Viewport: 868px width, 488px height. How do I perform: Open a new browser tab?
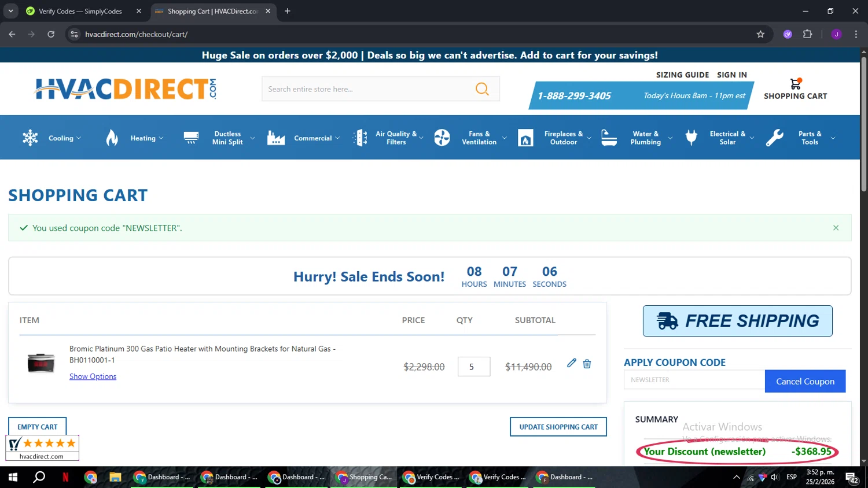[x=288, y=11]
